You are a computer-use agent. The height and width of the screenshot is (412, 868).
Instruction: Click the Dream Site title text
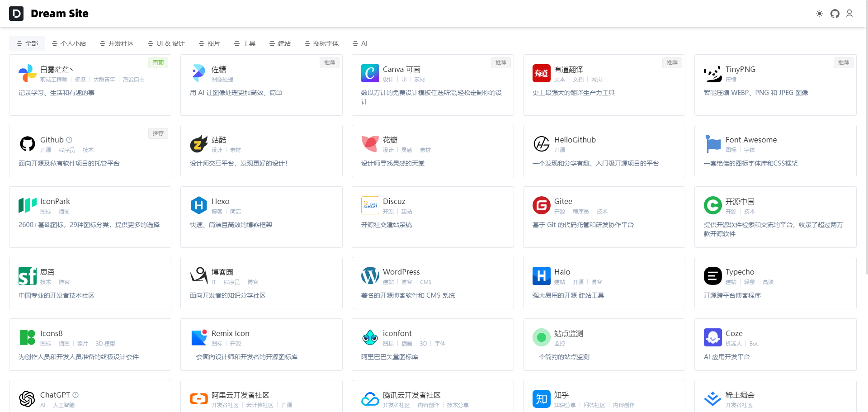point(60,14)
